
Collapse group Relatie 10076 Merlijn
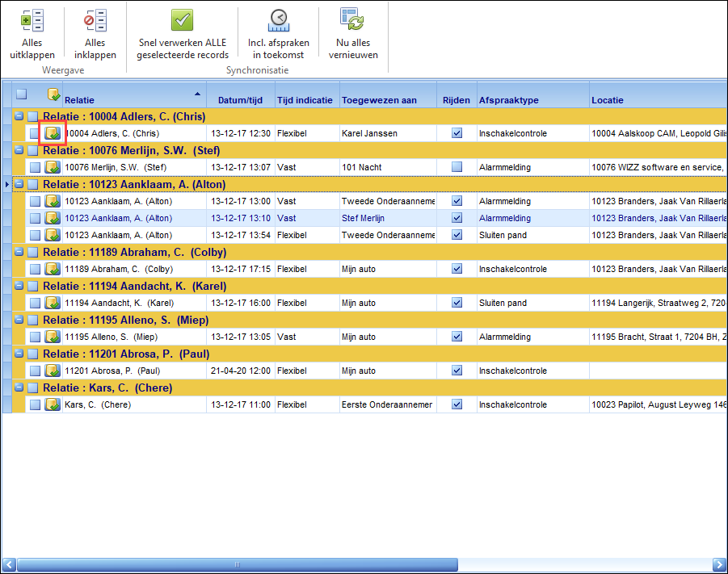coord(19,150)
